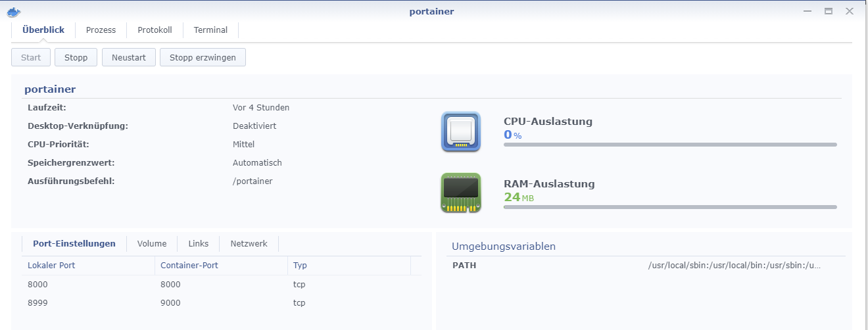Screen dimensions: 868x330
Task: Select the Überblick tab
Action: pos(43,30)
